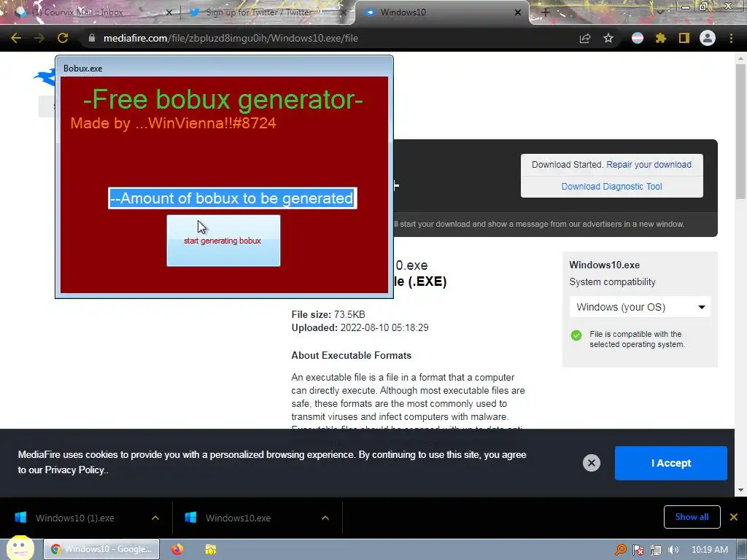Viewport: 747px width, 560px height.
Task: Dismiss the cookie notice with X
Action: (x=591, y=463)
